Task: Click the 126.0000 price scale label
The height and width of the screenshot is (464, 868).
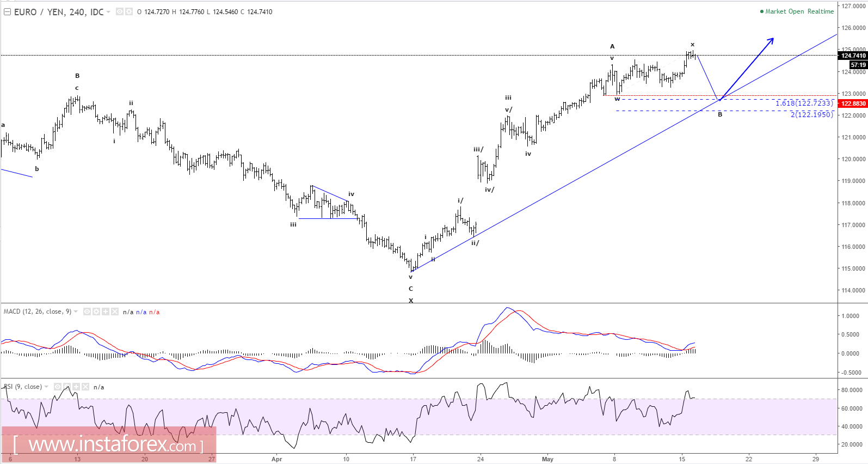Action: pos(853,28)
